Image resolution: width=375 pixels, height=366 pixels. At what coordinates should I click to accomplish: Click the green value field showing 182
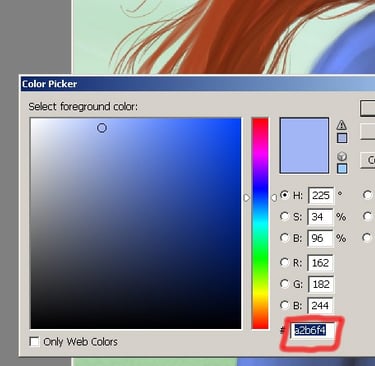coord(320,284)
